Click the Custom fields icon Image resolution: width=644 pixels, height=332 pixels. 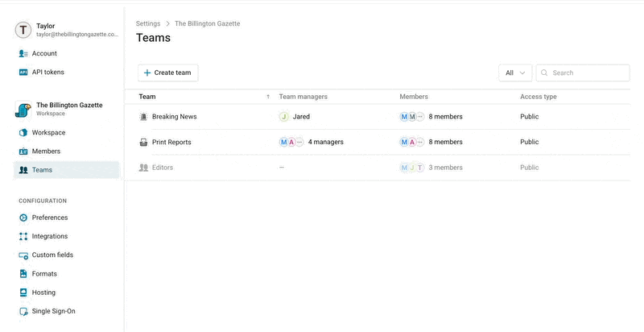pos(23,255)
